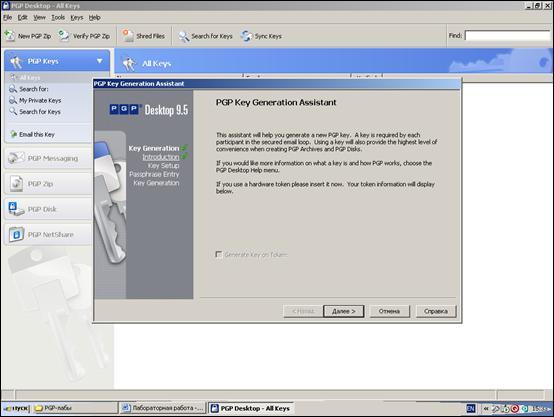Click the Verify PGP Zip toolbar icon
554x417 pixels.
pyautogui.click(x=64, y=36)
